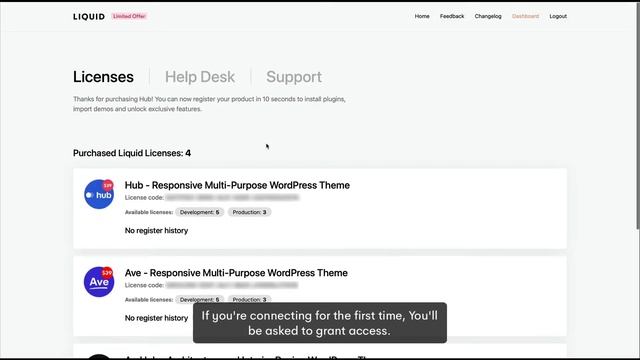Click the Hub theme logo icon
640x360 pixels.
(99, 194)
